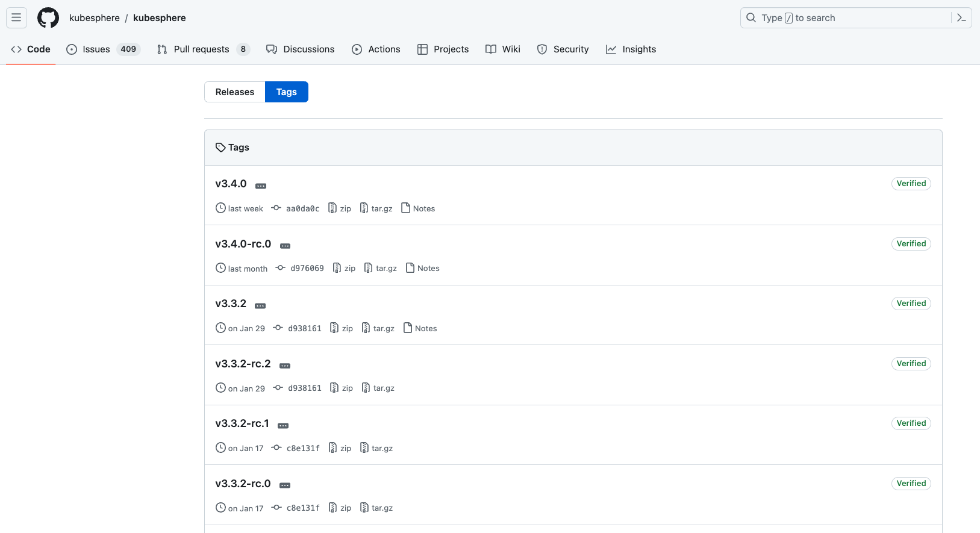Download v3.3.2-rc.0 zip archive

[x=340, y=508]
